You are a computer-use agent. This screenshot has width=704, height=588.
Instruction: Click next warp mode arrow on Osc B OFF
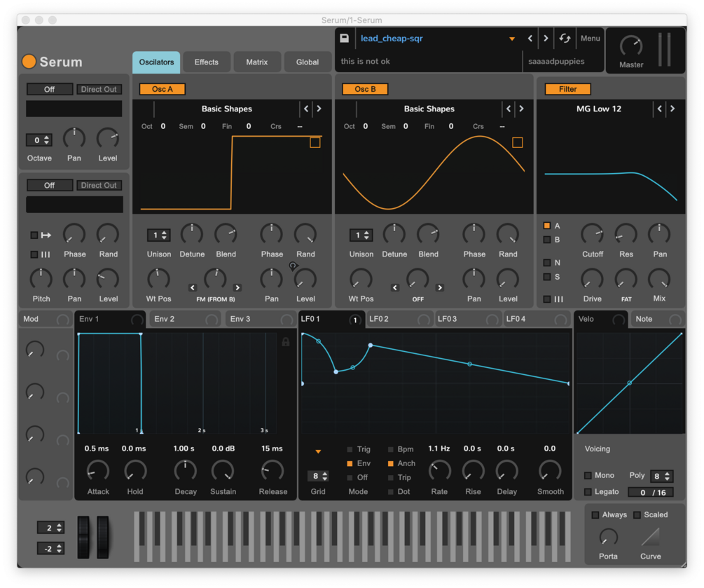[440, 287]
